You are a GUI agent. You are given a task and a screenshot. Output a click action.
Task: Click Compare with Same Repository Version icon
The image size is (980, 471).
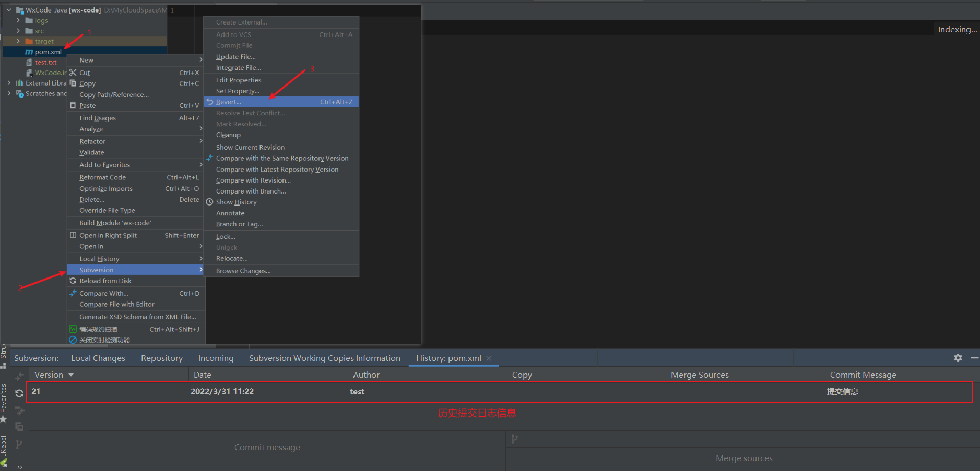(x=209, y=158)
